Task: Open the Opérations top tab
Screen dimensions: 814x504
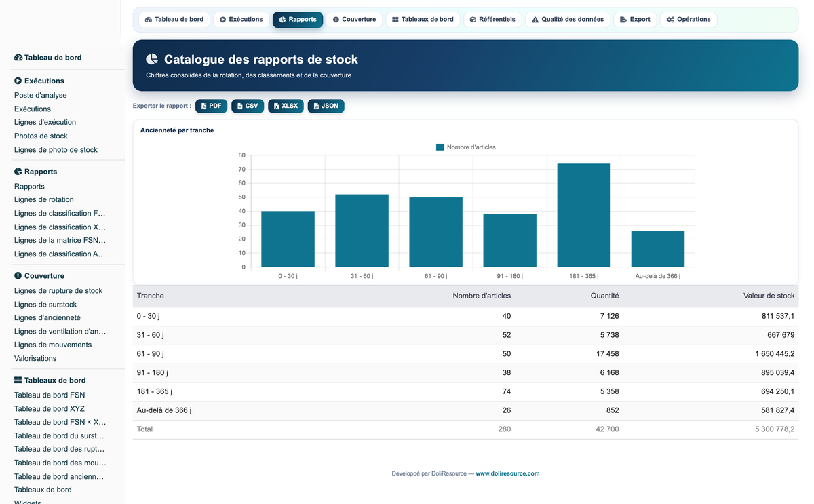Action: pos(689,20)
